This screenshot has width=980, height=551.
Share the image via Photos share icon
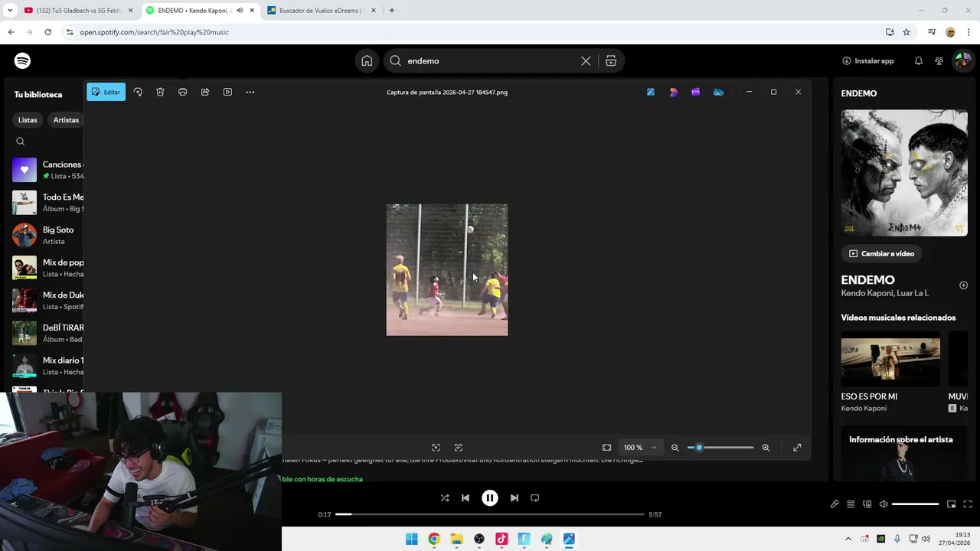pyautogui.click(x=205, y=92)
